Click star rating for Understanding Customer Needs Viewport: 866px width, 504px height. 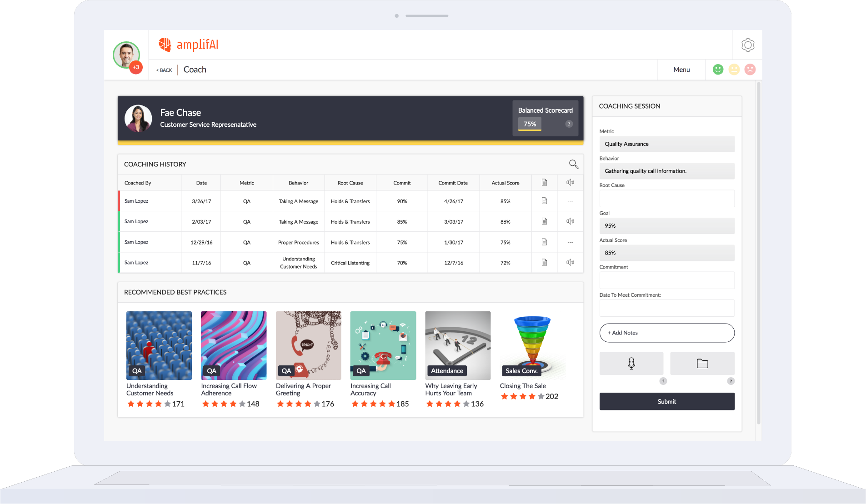(149, 404)
